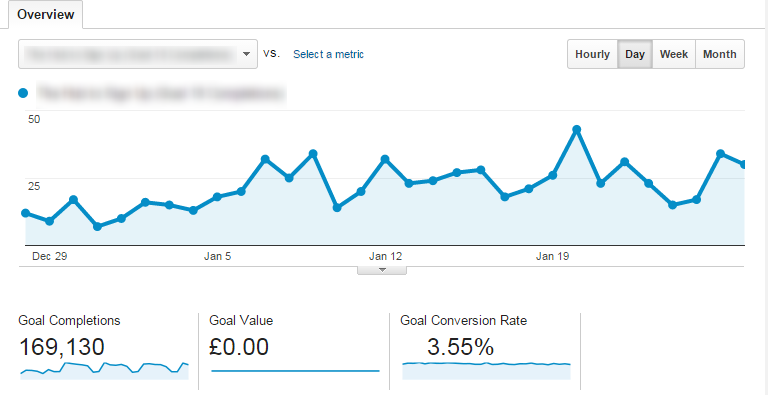Click the dropdown arrow on metric selector
The height and width of the screenshot is (395, 768).
pos(247,54)
